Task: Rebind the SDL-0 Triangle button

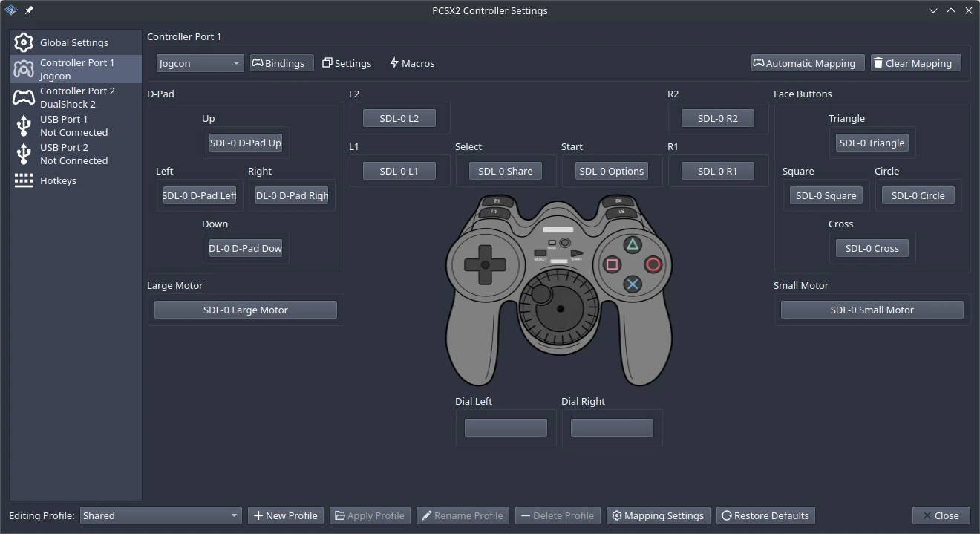Action: (872, 143)
